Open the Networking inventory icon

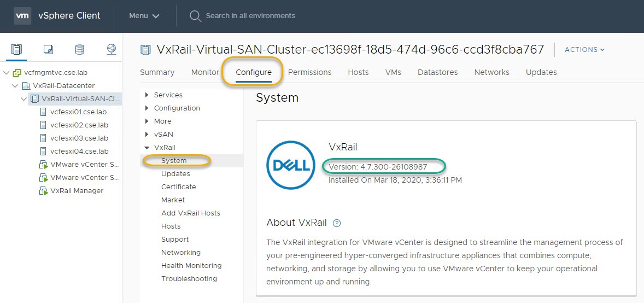point(112,50)
